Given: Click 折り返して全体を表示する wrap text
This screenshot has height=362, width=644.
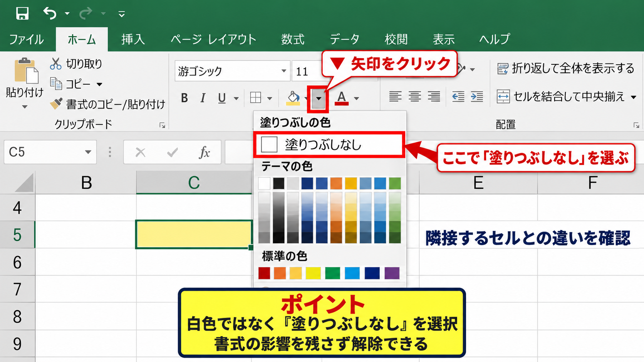Looking at the screenshot, I should click(x=565, y=68).
